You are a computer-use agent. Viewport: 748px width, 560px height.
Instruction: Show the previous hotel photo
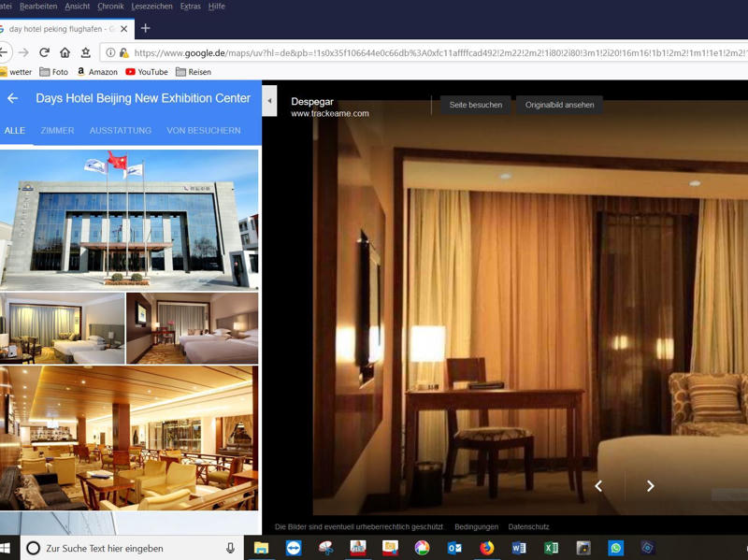click(598, 485)
